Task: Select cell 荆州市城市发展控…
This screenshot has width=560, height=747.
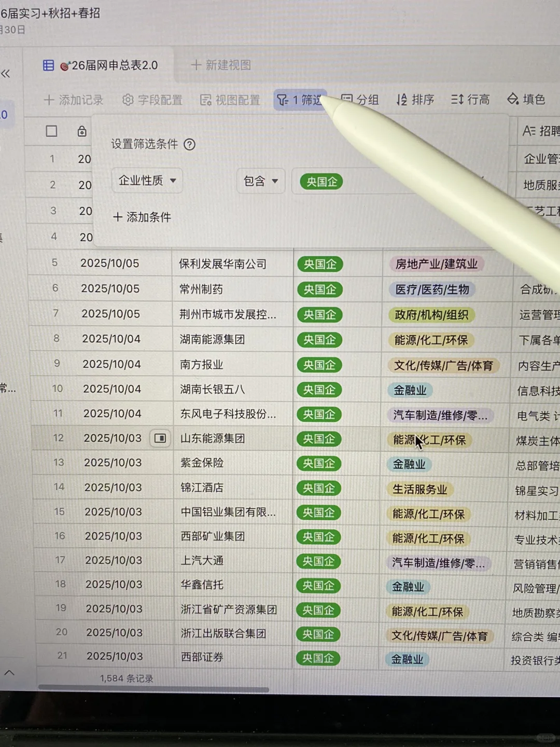Action: [x=232, y=314]
